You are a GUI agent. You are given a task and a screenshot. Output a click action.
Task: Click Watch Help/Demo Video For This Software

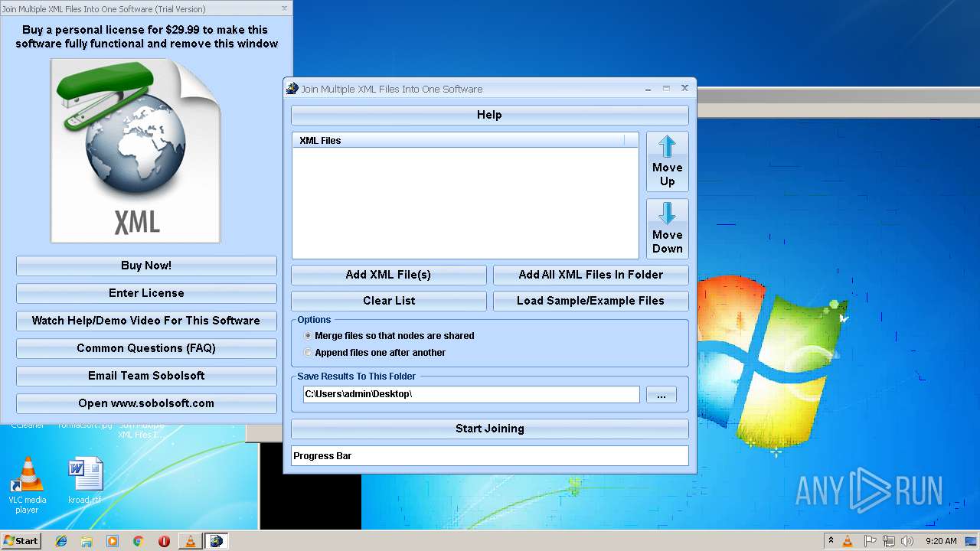coord(146,321)
